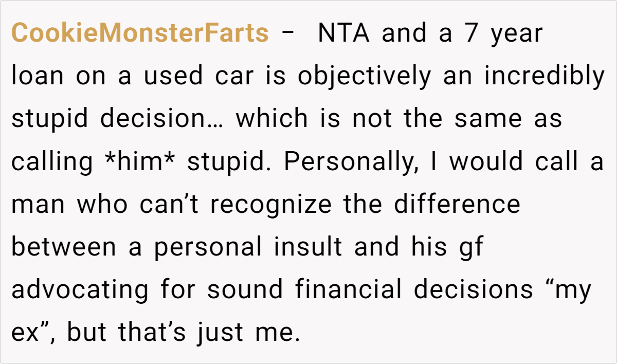Click the word 'recognize'
Image resolution: width=617 pixels, height=364 pixels.
click(x=271, y=205)
